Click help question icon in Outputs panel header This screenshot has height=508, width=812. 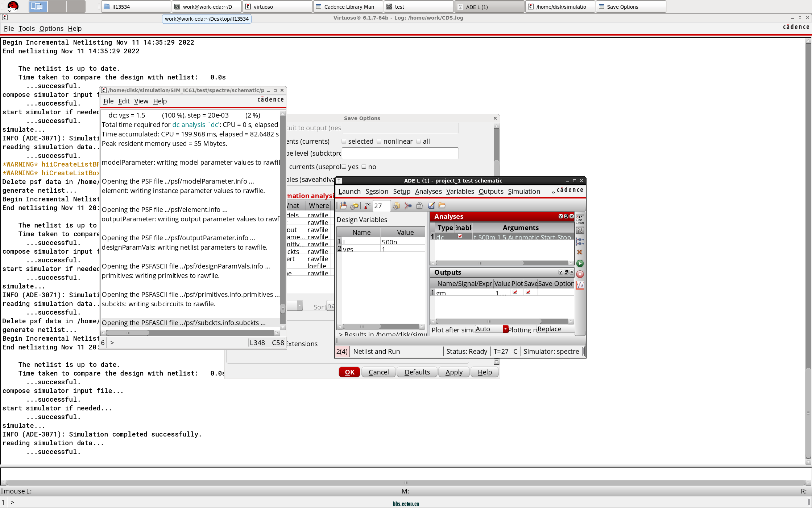(561, 272)
